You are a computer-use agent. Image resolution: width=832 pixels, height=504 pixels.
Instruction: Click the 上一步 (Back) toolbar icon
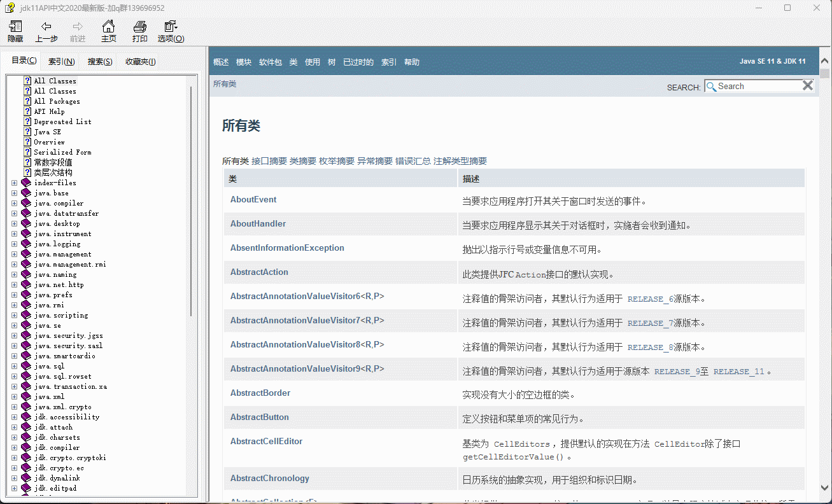point(46,31)
